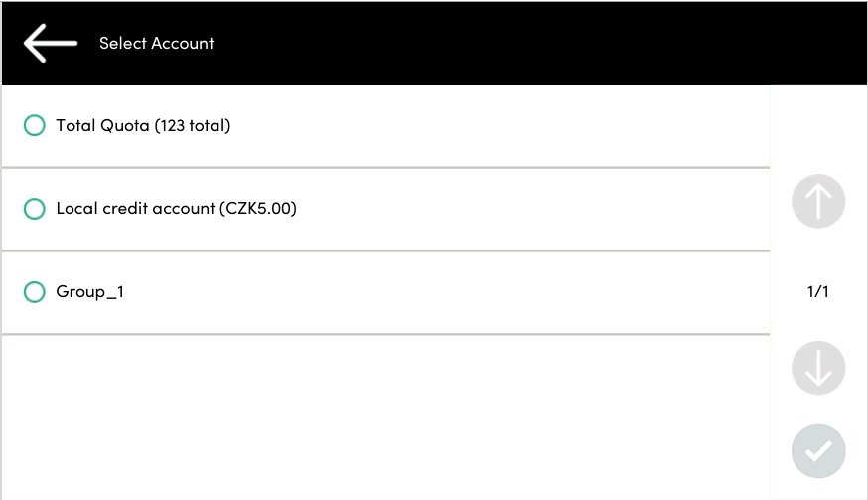Tap the back arrow in header
868x500 pixels.
tap(50, 43)
